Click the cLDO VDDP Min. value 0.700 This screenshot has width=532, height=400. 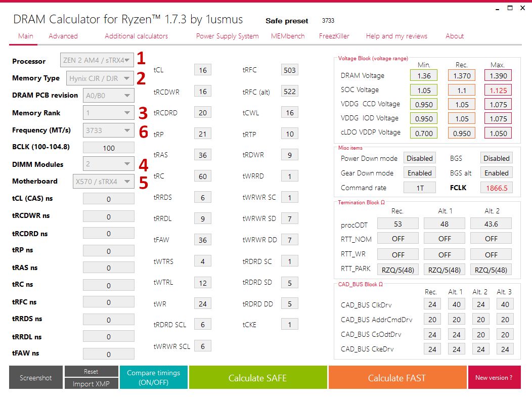tap(424, 134)
